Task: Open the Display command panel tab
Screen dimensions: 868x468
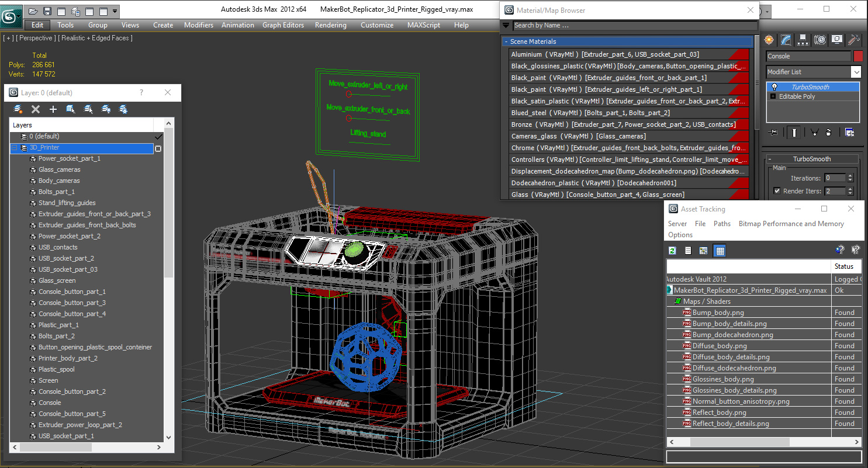Action: [837, 40]
